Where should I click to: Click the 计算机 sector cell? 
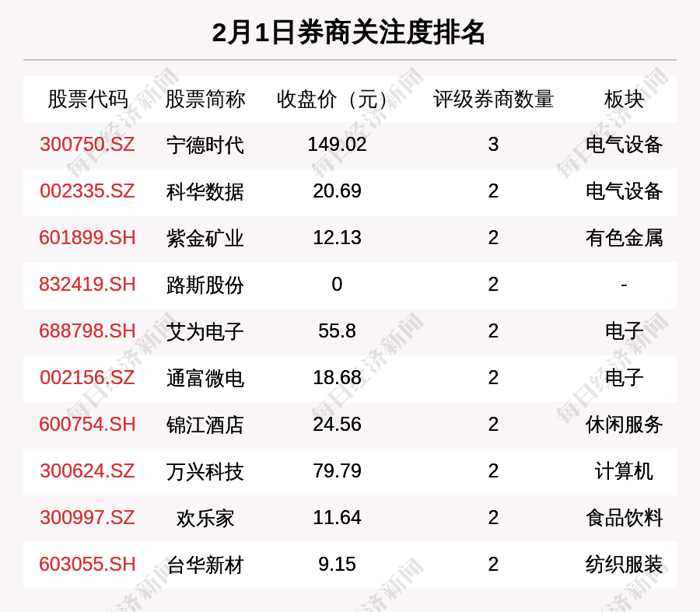point(624,471)
